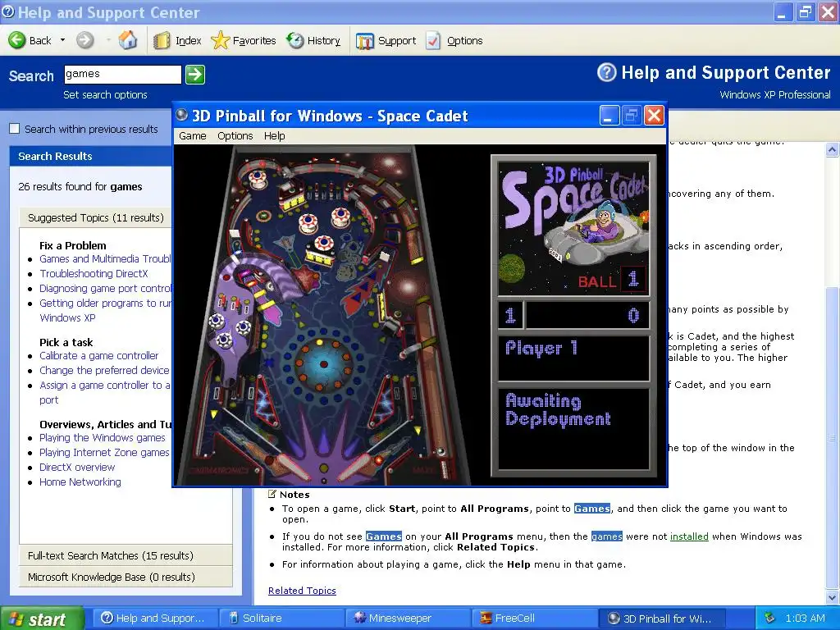Viewport: 840px width, 630px height.
Task: Open Change the preferred device task
Action: (x=104, y=371)
